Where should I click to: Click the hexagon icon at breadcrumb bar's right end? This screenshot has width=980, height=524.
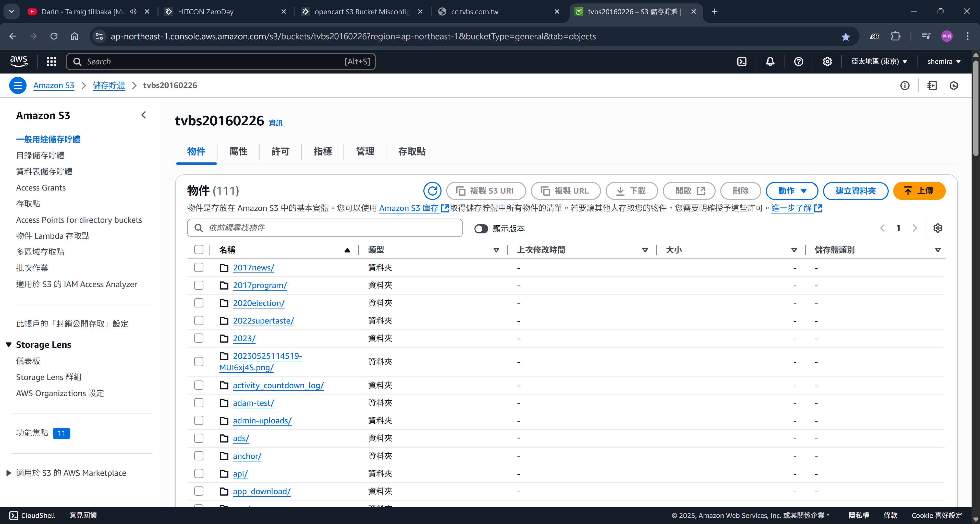[x=953, y=86]
